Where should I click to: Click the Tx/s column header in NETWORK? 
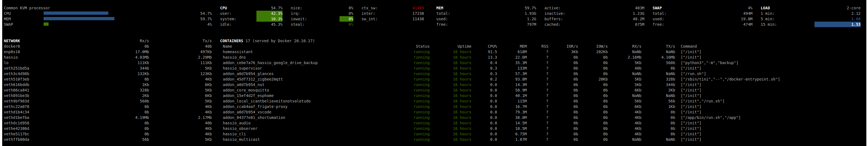pos(207,41)
